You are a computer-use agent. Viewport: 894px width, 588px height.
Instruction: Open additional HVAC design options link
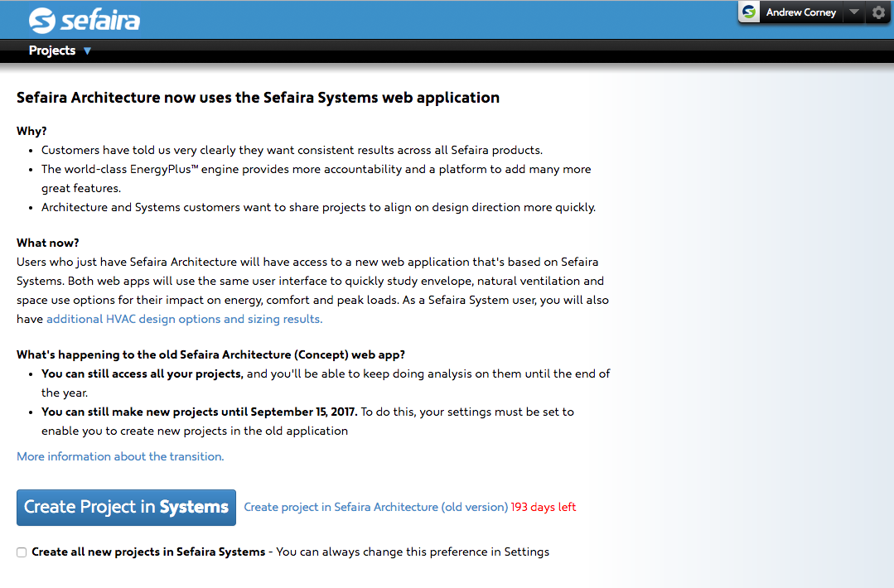coord(184,319)
